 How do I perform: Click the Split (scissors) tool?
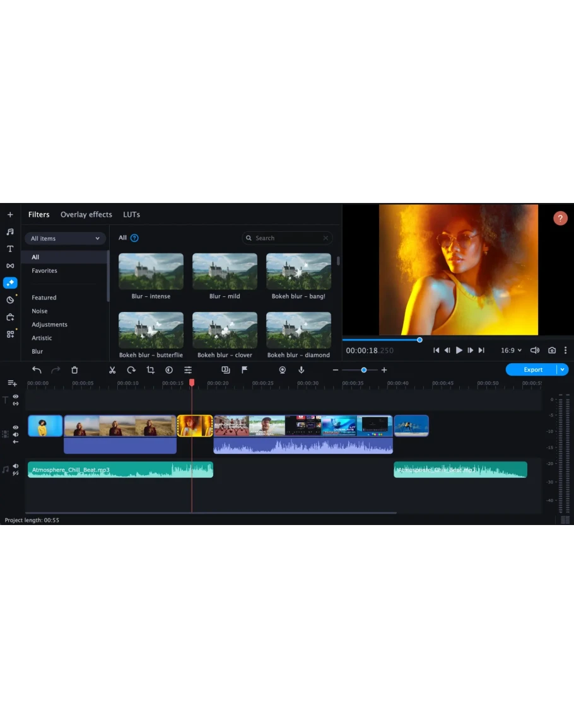(112, 370)
